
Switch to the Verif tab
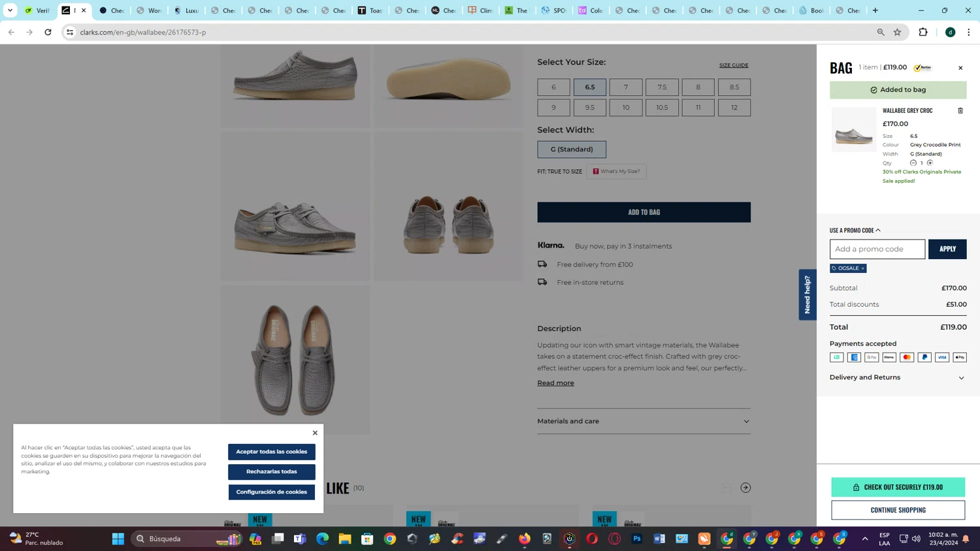point(37,10)
